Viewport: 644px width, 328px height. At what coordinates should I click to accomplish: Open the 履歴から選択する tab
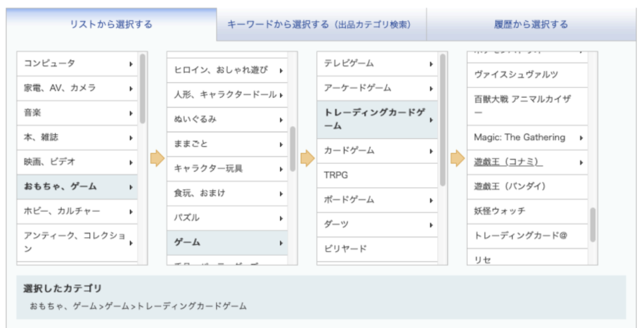click(531, 25)
